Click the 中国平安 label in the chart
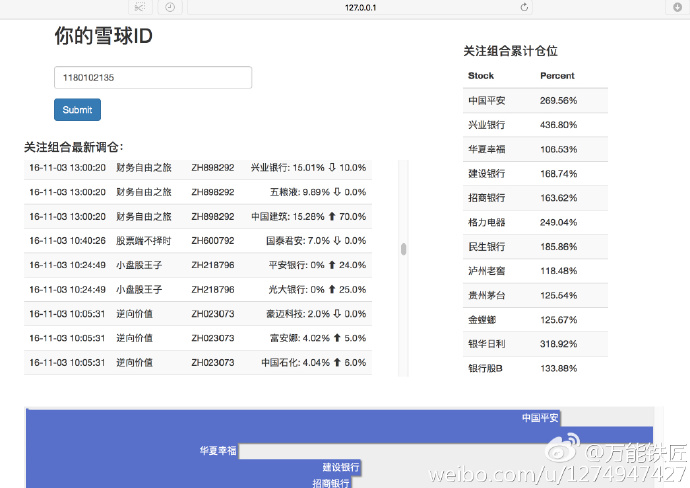690x488 pixels. [540, 418]
